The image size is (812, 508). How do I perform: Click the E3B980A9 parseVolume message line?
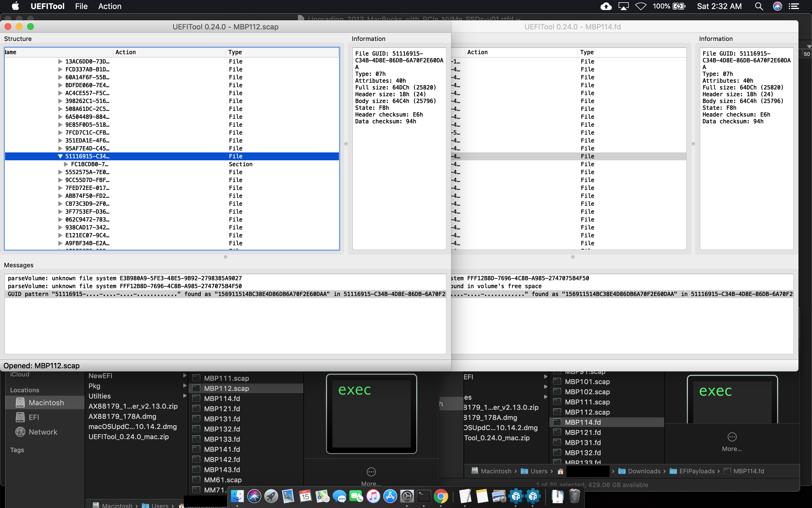click(226, 278)
